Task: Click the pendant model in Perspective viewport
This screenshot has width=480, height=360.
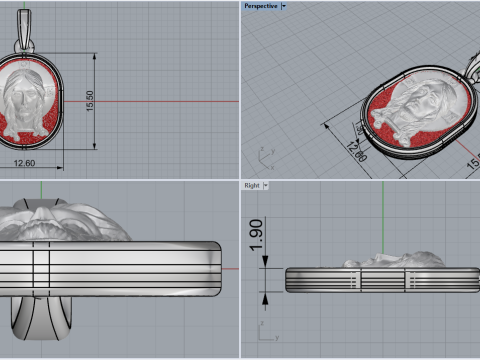Action: (x=419, y=112)
